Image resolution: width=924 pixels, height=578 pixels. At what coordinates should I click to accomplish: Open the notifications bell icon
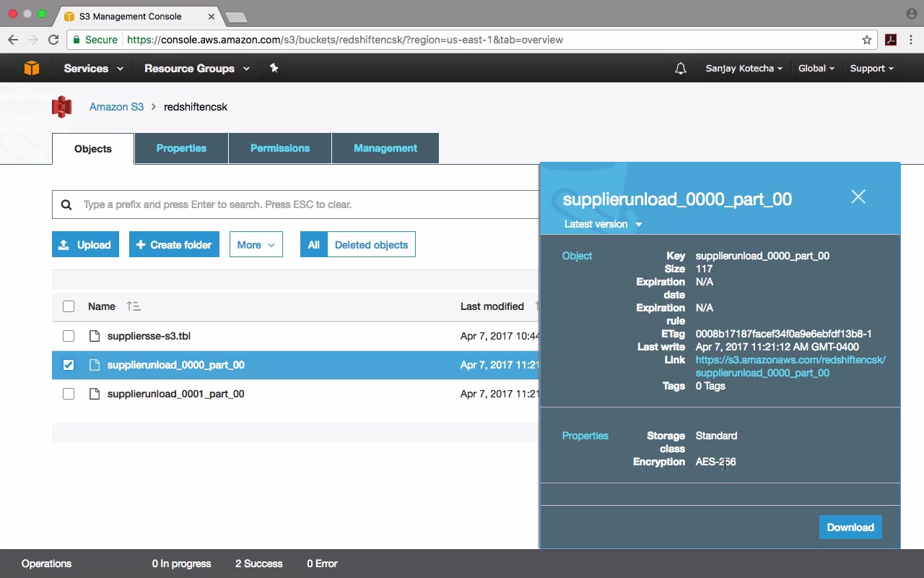pyautogui.click(x=680, y=69)
